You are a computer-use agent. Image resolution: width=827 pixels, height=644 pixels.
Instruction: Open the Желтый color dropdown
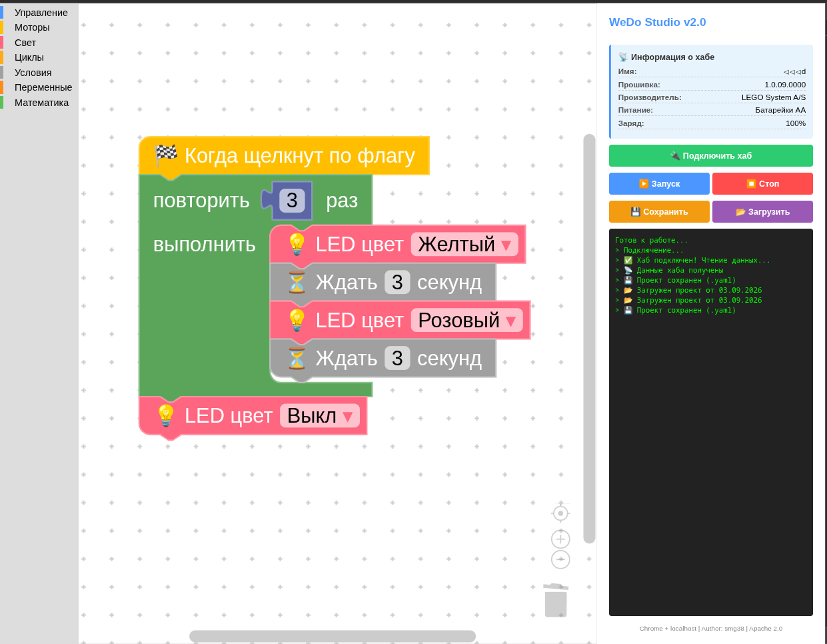pos(464,245)
